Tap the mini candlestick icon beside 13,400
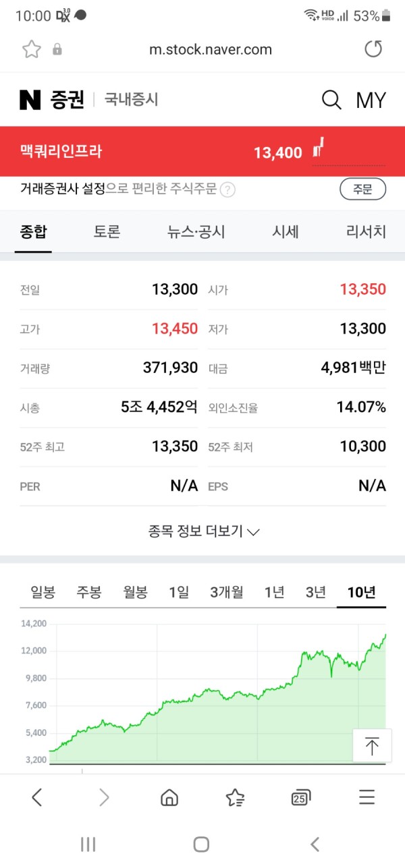The height and width of the screenshot is (868, 405). click(x=319, y=147)
